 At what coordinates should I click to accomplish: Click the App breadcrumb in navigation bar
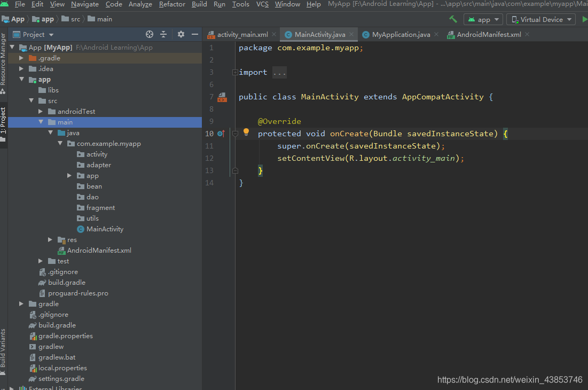[x=13, y=19]
